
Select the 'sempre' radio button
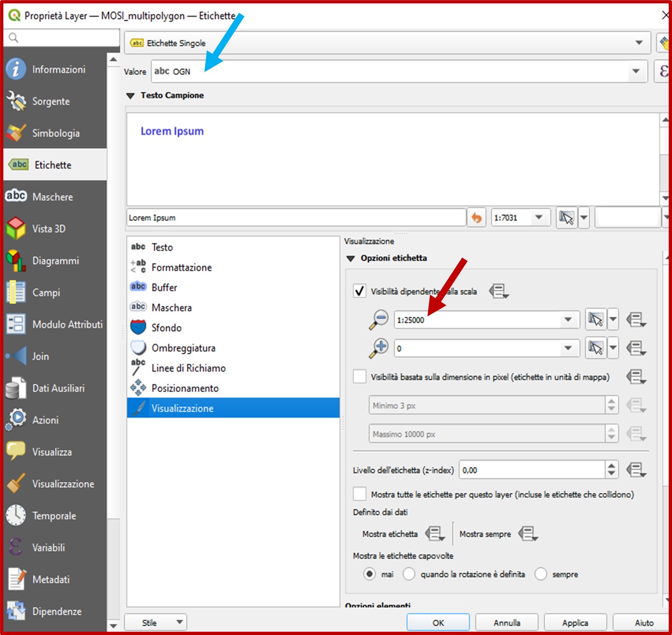click(541, 574)
